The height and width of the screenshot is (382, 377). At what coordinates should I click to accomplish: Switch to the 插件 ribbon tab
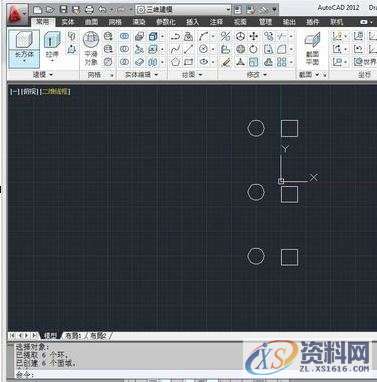[x=312, y=22]
